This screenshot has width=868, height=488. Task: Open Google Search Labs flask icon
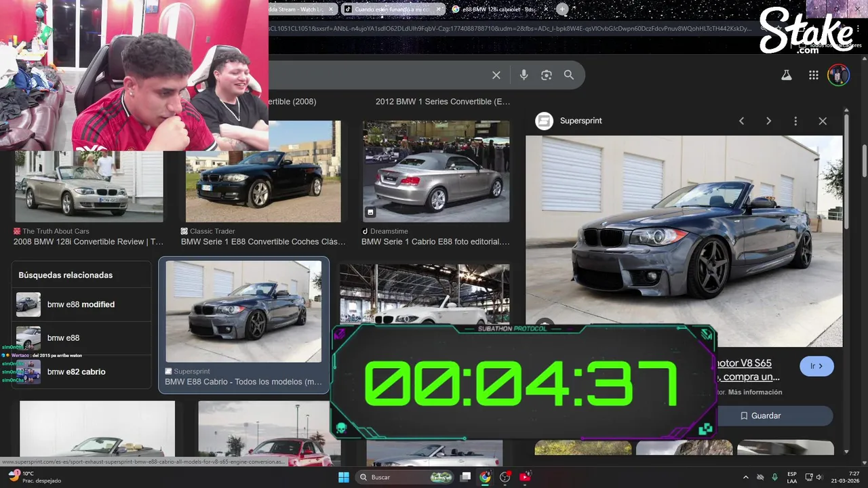(x=787, y=75)
